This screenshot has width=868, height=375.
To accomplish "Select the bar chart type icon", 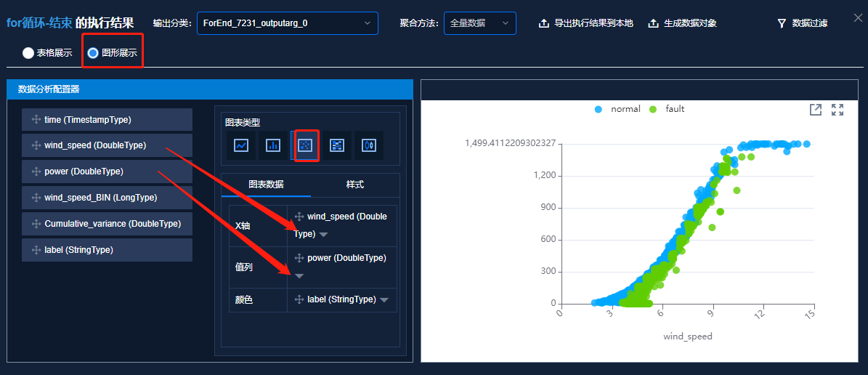I will click(273, 145).
